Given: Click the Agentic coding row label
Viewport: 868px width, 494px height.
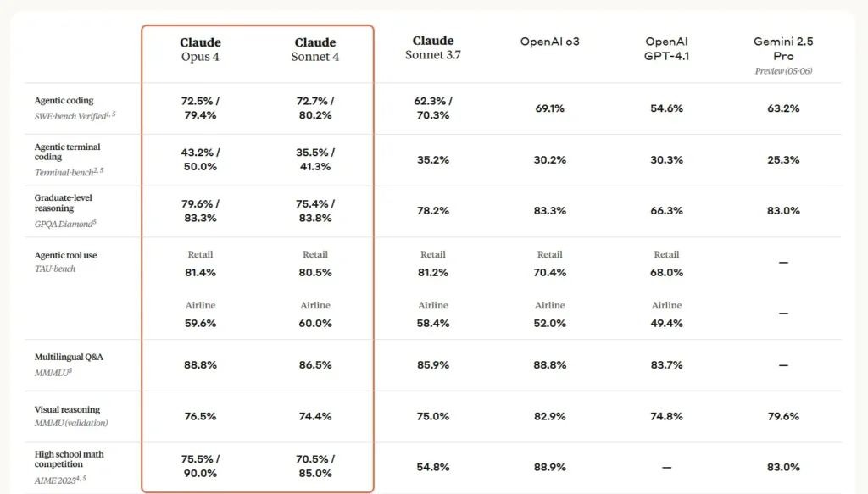Looking at the screenshot, I should [x=64, y=101].
